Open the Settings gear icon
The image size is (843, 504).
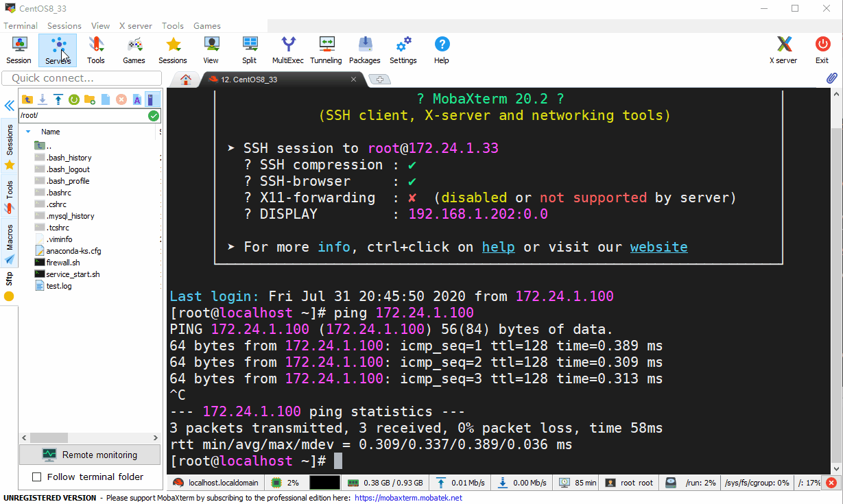403,50
